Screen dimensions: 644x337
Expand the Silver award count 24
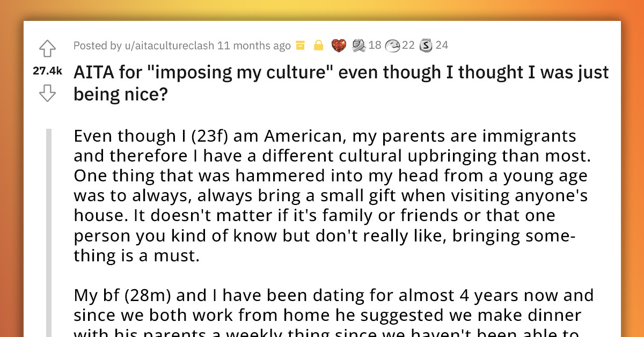tap(441, 46)
